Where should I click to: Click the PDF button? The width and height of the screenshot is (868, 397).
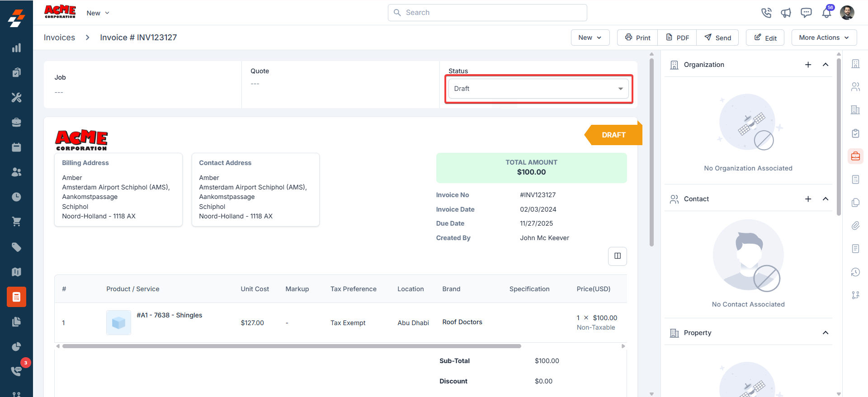tap(677, 38)
